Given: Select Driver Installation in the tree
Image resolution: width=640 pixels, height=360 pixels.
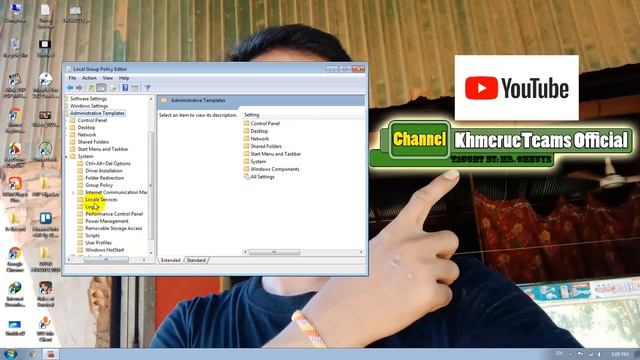Looking at the screenshot, I should pos(104,171).
